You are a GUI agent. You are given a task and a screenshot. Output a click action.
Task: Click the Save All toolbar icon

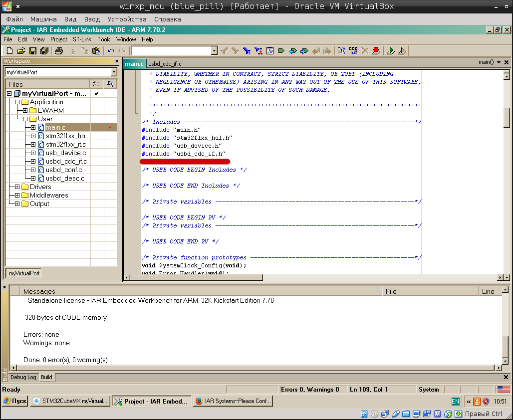44,51
